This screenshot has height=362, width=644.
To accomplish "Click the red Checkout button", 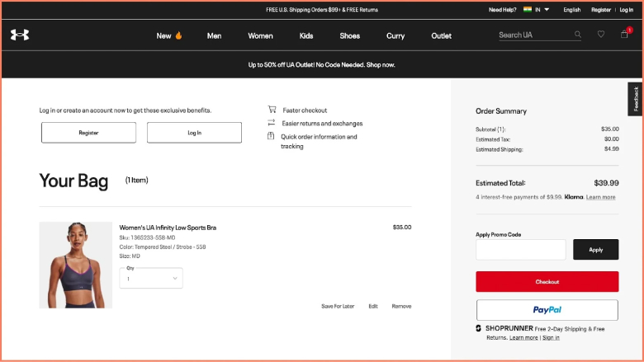I will click(x=547, y=282).
